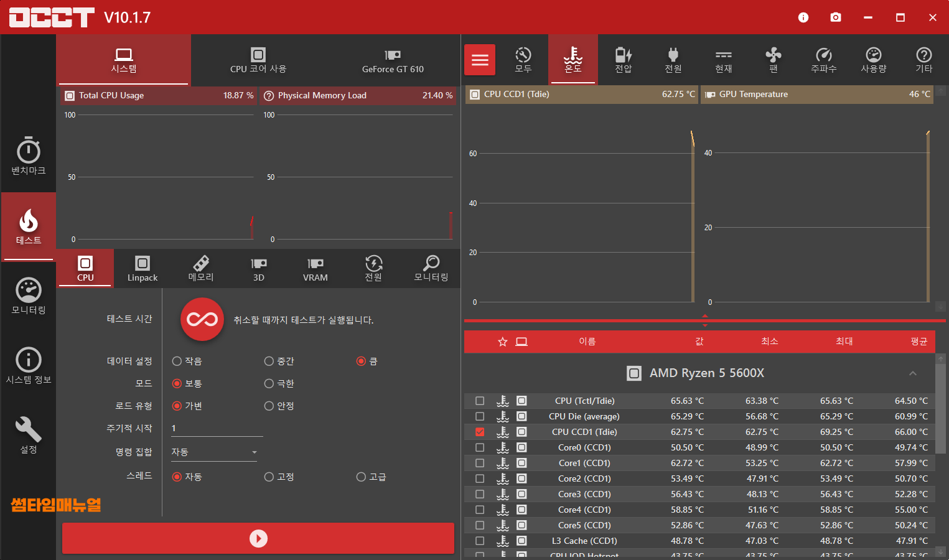This screenshot has width=949, height=560.
Task: Show 전압 voltage sensors
Action: [x=624, y=60]
